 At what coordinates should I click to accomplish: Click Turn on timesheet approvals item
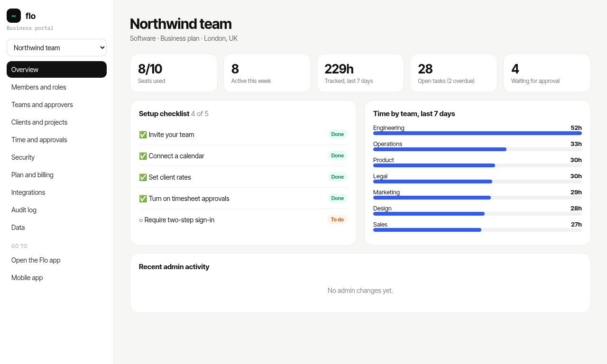243,199
